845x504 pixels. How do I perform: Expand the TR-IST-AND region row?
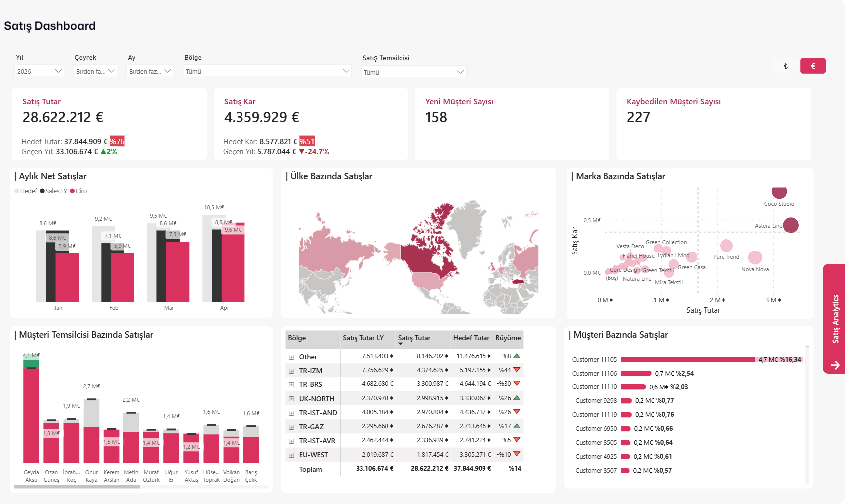click(x=291, y=413)
